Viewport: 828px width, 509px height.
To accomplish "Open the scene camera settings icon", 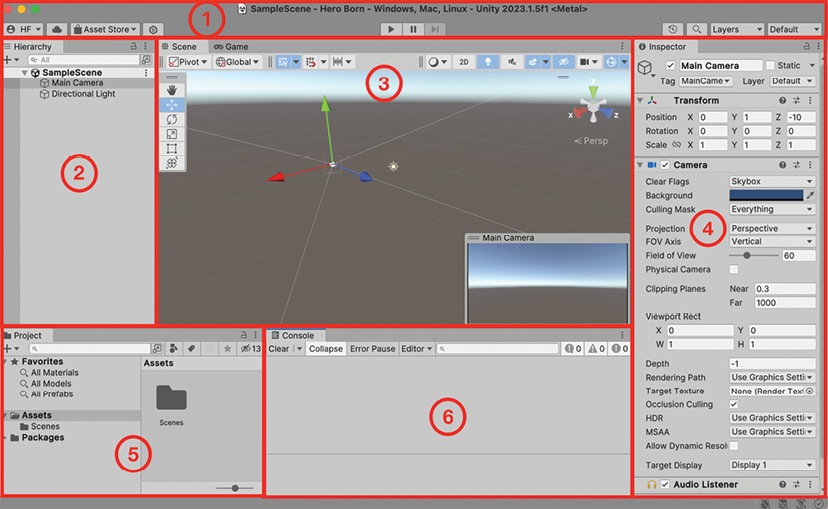I will (584, 62).
